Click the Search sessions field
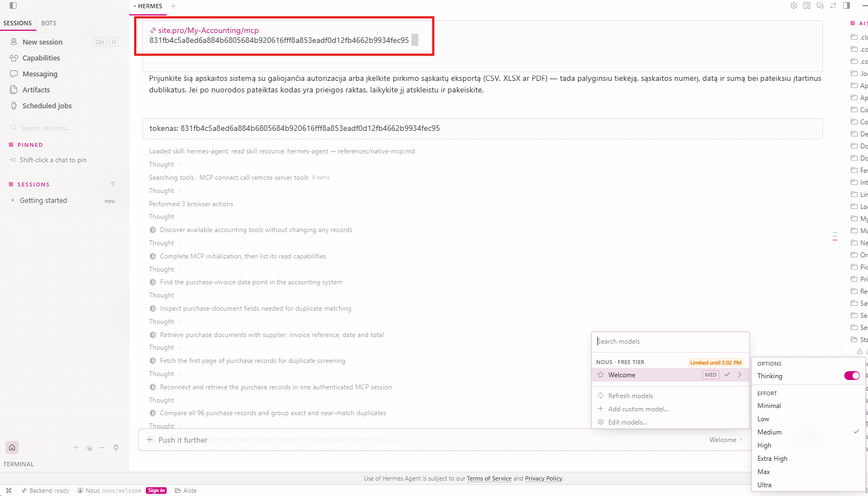 [65, 128]
